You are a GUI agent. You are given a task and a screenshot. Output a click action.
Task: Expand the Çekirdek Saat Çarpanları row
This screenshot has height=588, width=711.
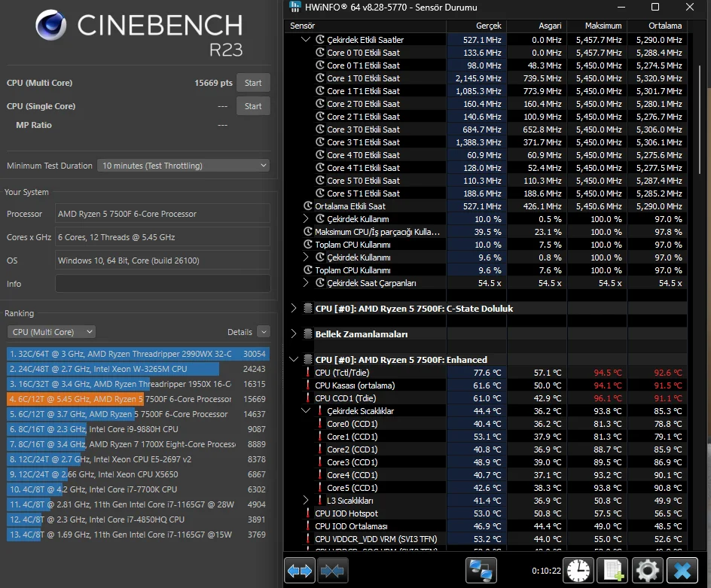click(306, 283)
